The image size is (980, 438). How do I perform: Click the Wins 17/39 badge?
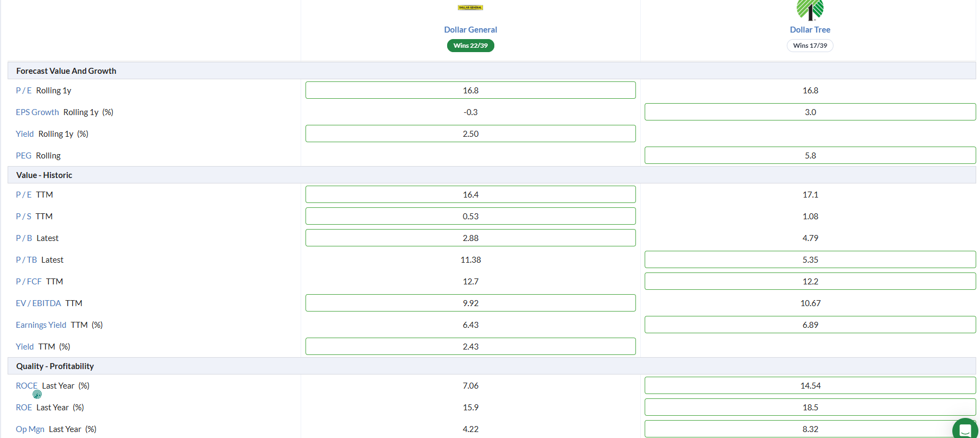coord(810,46)
